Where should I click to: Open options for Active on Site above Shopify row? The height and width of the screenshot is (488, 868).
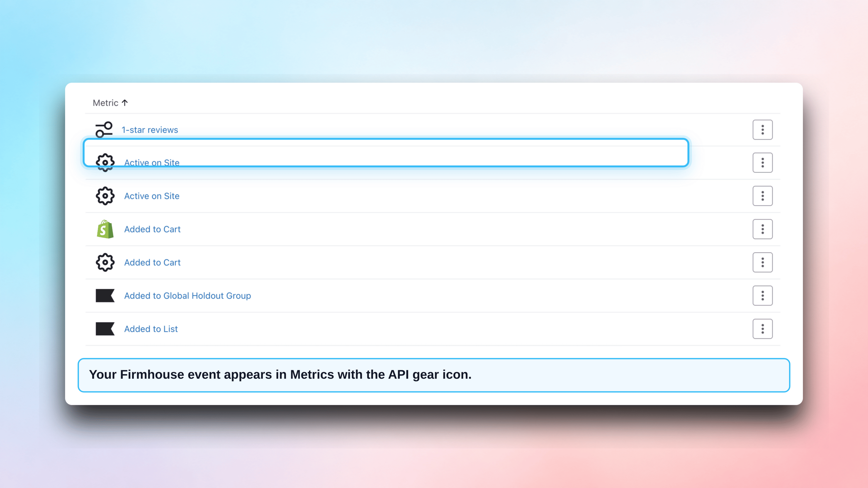pyautogui.click(x=763, y=196)
